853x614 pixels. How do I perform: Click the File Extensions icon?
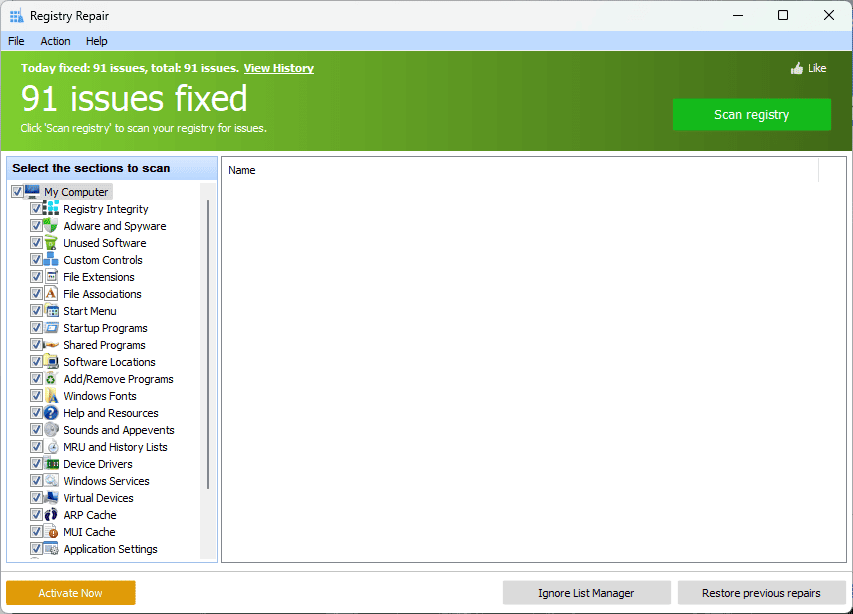[x=51, y=276]
